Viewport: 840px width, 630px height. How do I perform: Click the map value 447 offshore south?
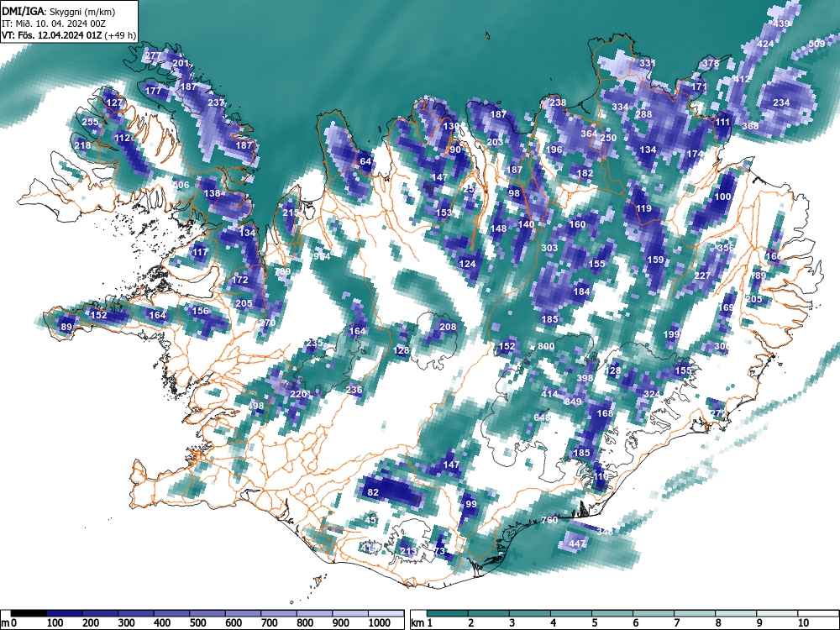pyautogui.click(x=577, y=543)
